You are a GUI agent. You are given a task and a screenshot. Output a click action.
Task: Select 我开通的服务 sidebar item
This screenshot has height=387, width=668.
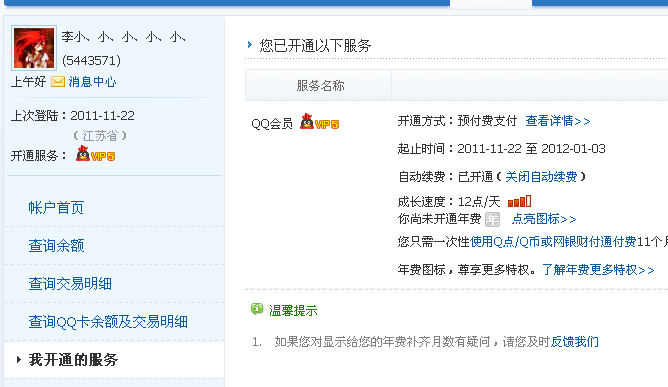(x=73, y=359)
